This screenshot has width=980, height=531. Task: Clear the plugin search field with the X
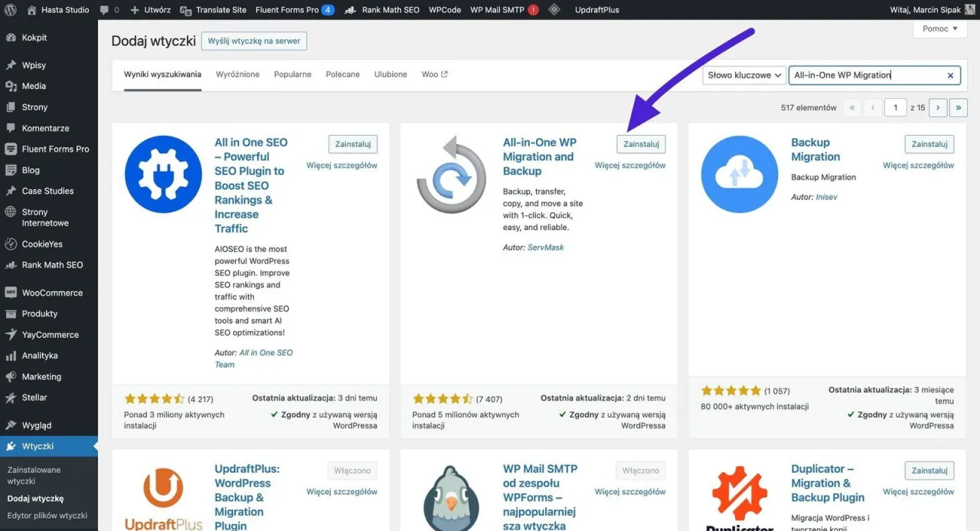point(950,75)
